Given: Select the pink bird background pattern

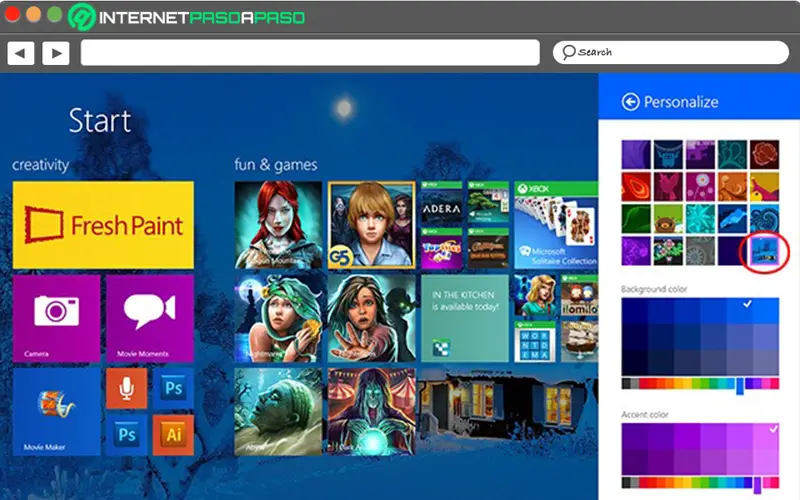Looking at the screenshot, I should [668, 187].
